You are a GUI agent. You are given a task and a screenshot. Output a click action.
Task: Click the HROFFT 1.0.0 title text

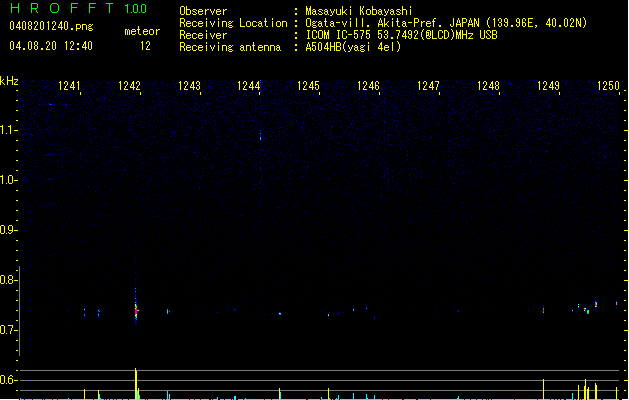[x=79, y=8]
